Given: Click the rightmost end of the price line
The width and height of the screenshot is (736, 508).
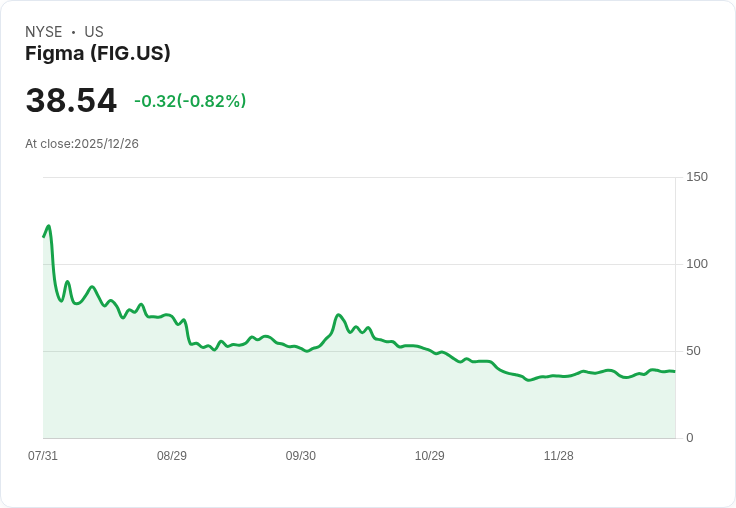Looking at the screenshot, I should coord(674,371).
